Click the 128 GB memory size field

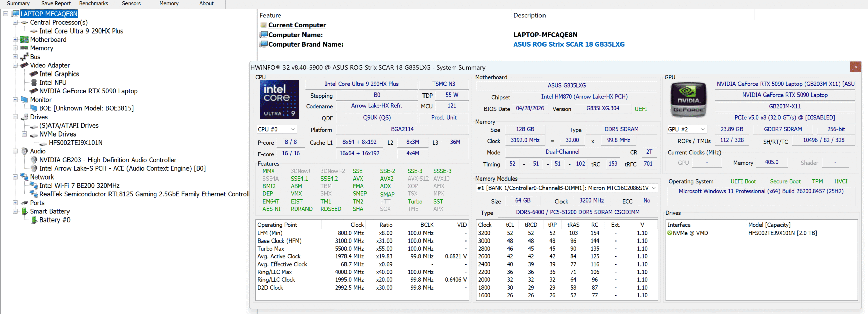525,129
